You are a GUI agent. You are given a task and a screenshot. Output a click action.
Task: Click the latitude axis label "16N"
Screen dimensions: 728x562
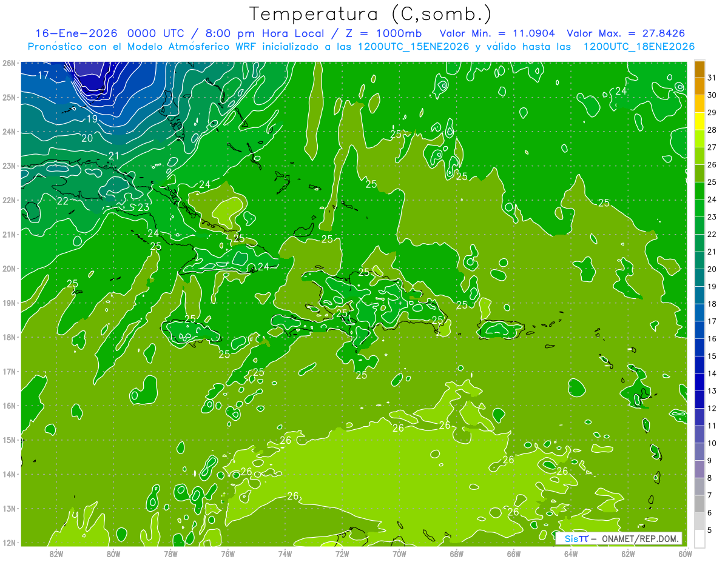9,406
